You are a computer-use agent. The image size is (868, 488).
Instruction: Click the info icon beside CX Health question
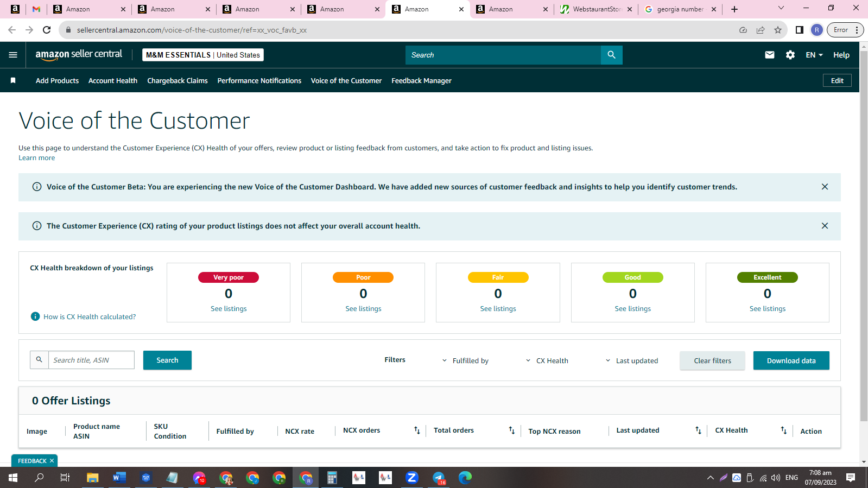[x=35, y=316]
